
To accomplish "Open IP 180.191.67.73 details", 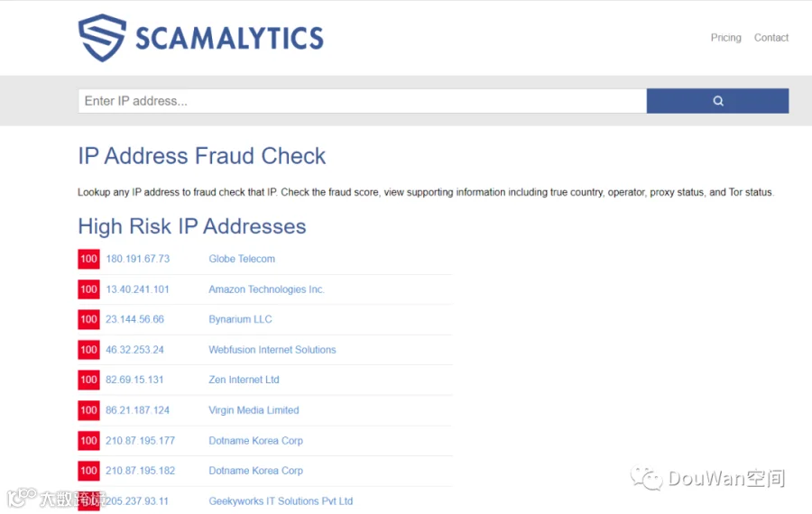I will pos(138,259).
